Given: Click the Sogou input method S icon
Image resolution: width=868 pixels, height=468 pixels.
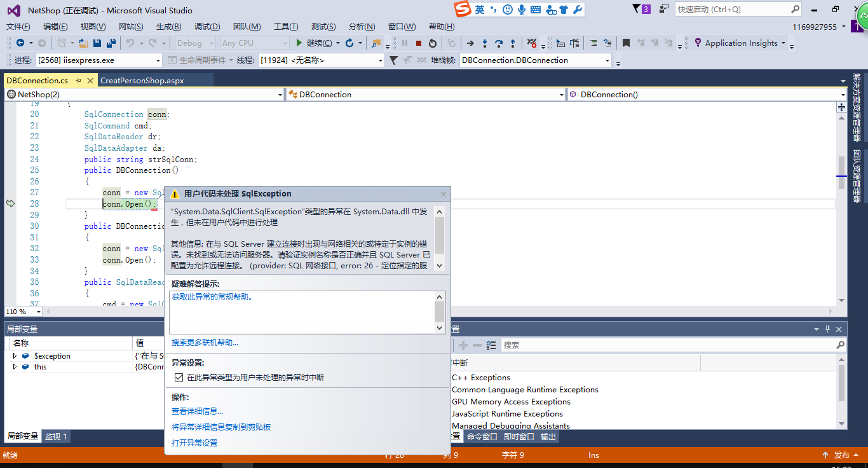Looking at the screenshot, I should (x=463, y=9).
